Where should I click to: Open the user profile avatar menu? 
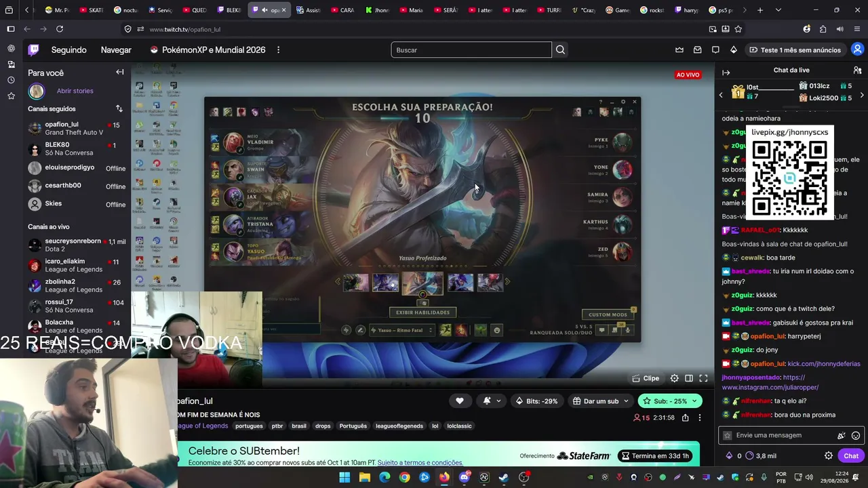[x=857, y=49]
